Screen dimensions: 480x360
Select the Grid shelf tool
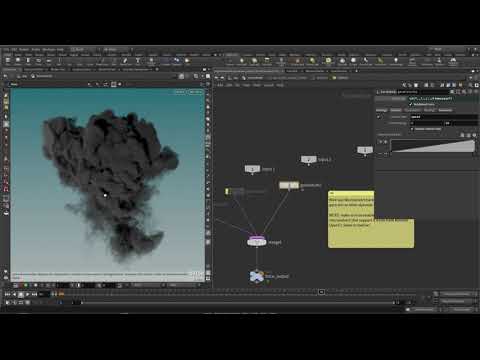click(49, 61)
